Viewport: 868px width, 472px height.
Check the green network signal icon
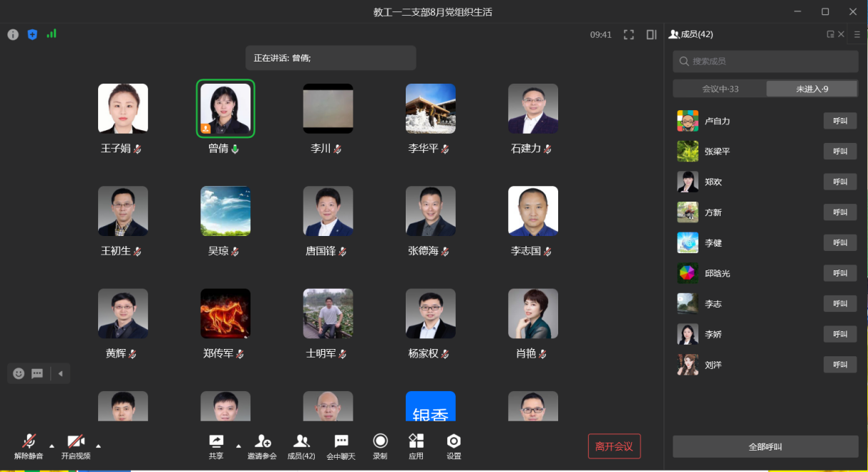52,34
